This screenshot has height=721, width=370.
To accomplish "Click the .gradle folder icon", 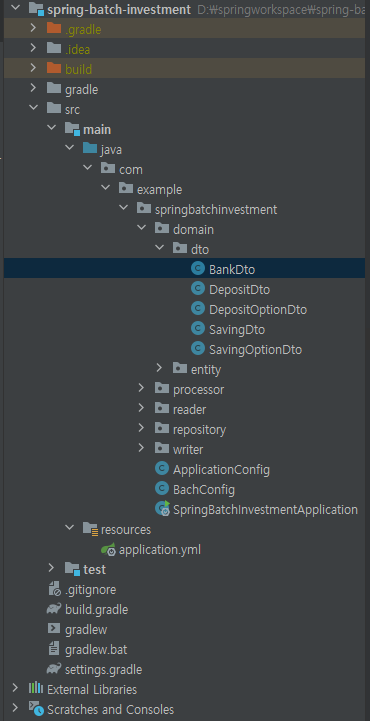I will tap(54, 29).
